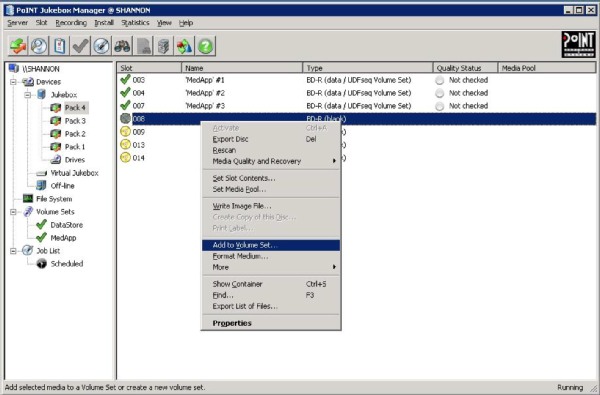Sort by the Name column header
Screen dimensions: 600x395
242,68
